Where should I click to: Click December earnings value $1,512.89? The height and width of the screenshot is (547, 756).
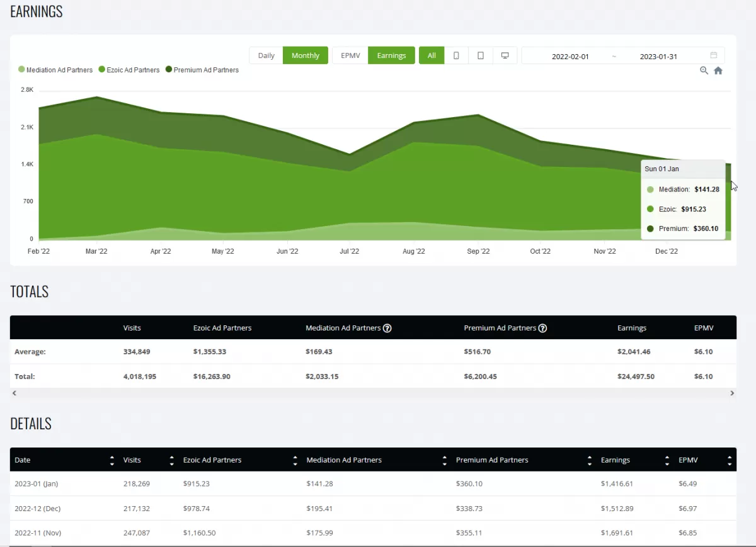click(x=617, y=508)
